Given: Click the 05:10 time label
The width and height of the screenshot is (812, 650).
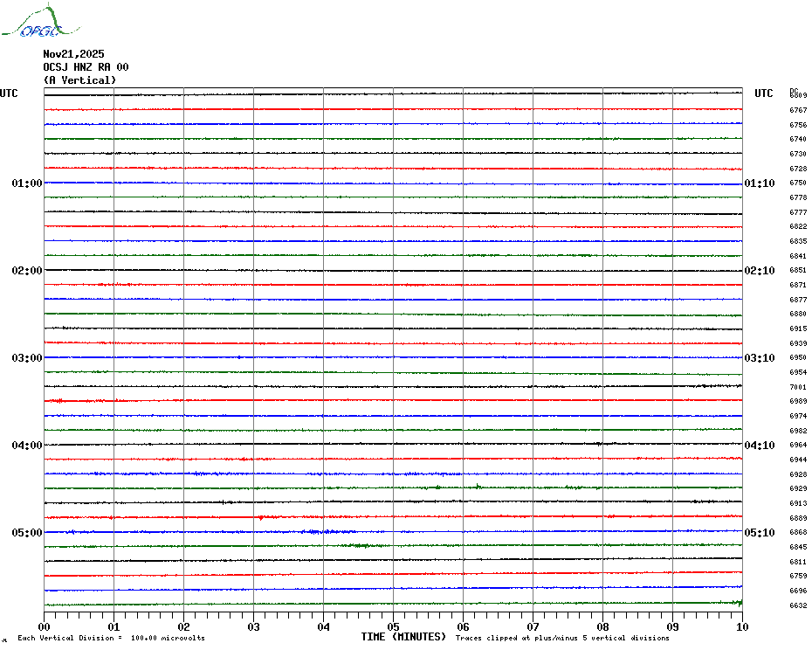Looking at the screenshot, I should click(x=760, y=532).
